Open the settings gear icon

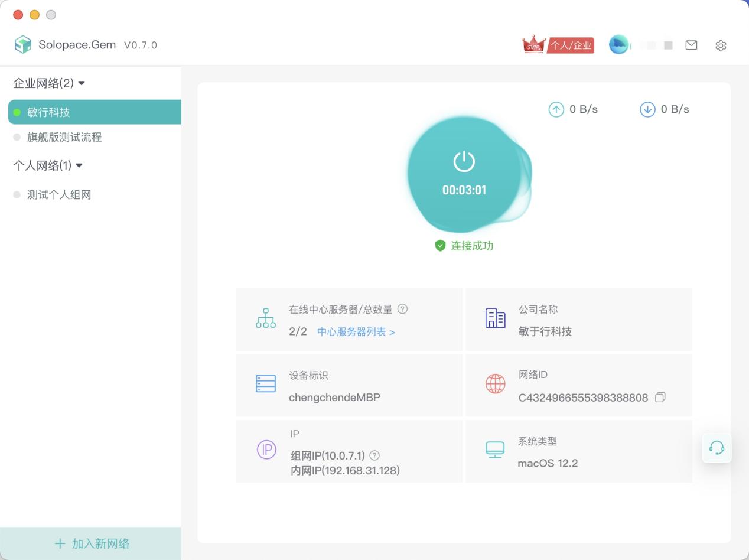tap(721, 45)
